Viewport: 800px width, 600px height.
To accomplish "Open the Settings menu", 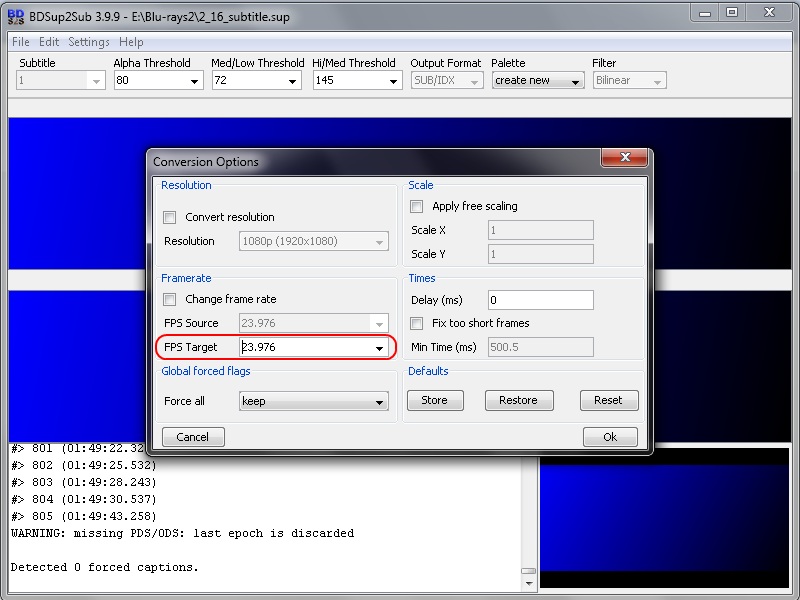I will pyautogui.click(x=89, y=42).
